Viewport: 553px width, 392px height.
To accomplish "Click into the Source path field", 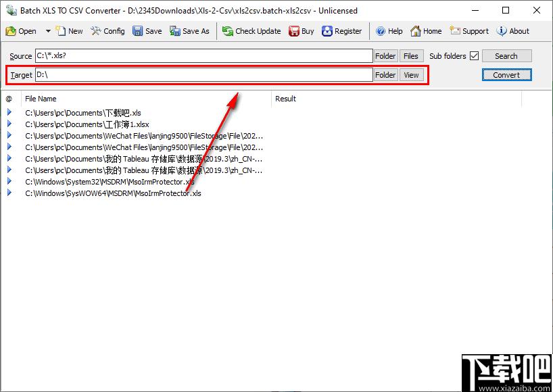I will 204,55.
